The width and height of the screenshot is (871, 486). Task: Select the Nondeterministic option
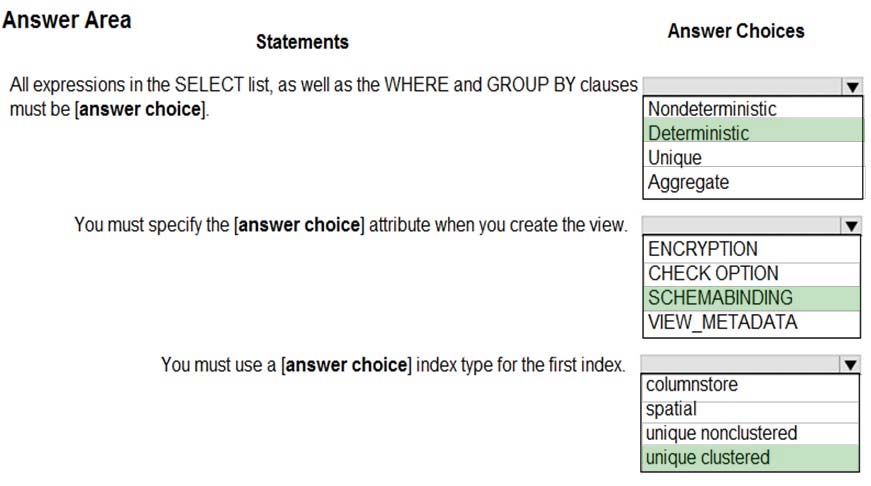[x=753, y=108]
